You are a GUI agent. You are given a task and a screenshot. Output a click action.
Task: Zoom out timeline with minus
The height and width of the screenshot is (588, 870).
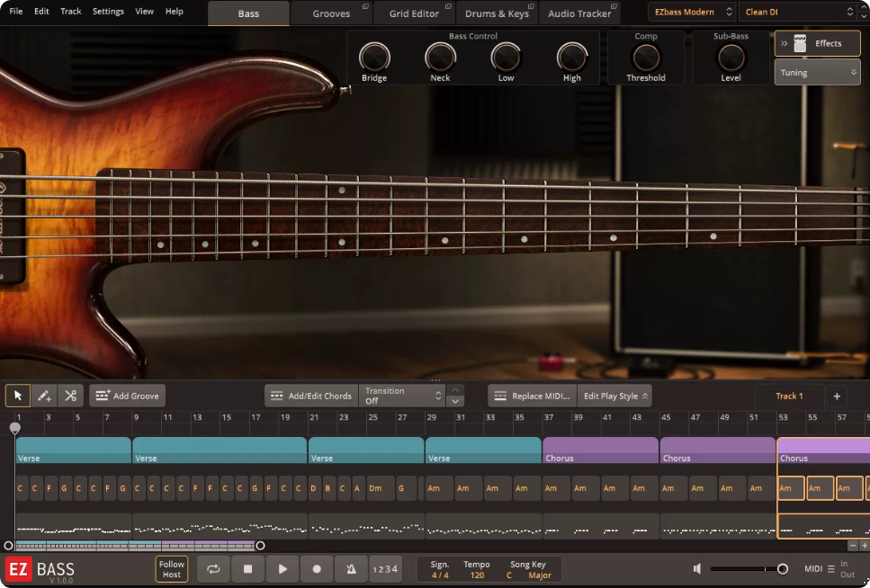point(853,546)
